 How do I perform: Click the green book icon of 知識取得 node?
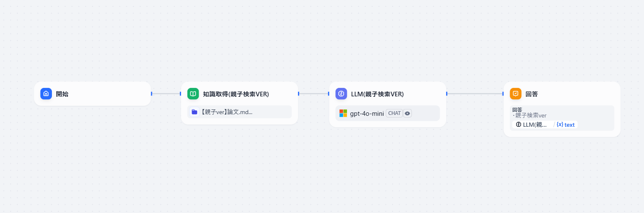pyautogui.click(x=193, y=94)
